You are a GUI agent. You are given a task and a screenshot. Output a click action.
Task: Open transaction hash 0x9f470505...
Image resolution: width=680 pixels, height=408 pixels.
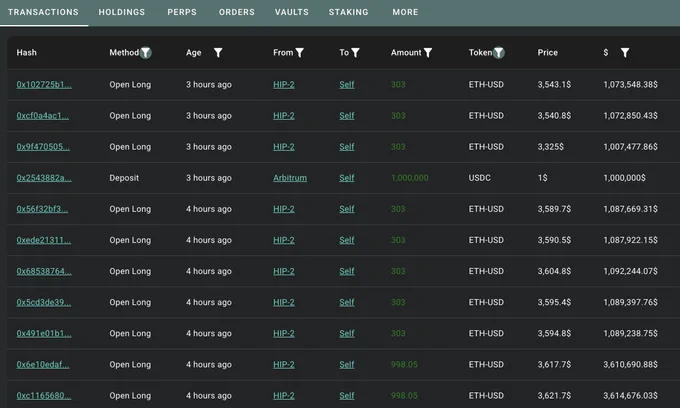click(43, 147)
